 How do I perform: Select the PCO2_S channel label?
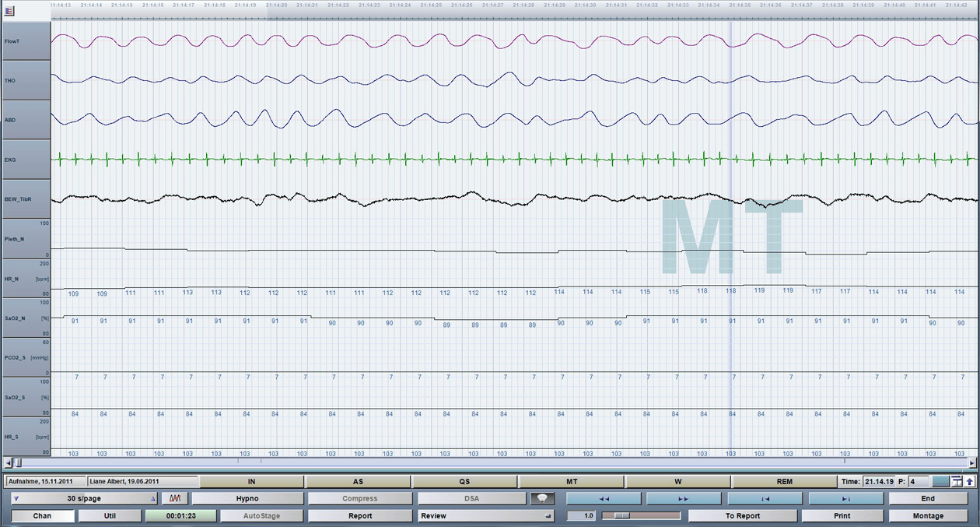click(26, 357)
